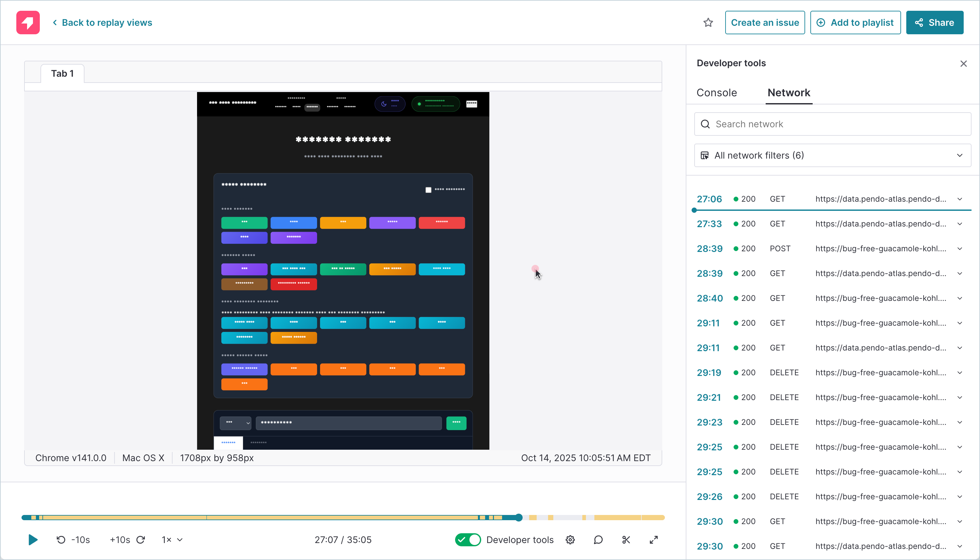Play the session replay
This screenshot has height=560, width=980.
pyautogui.click(x=33, y=540)
